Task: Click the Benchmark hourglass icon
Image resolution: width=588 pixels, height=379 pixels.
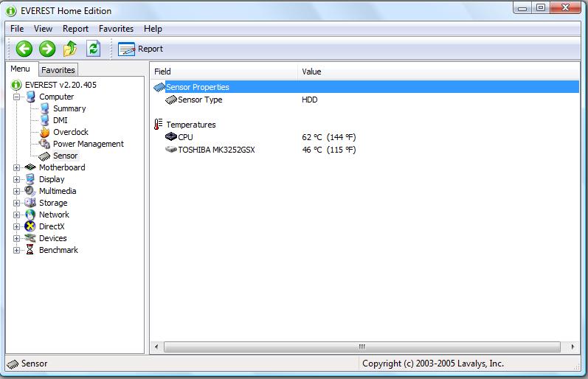Action: tap(30, 250)
